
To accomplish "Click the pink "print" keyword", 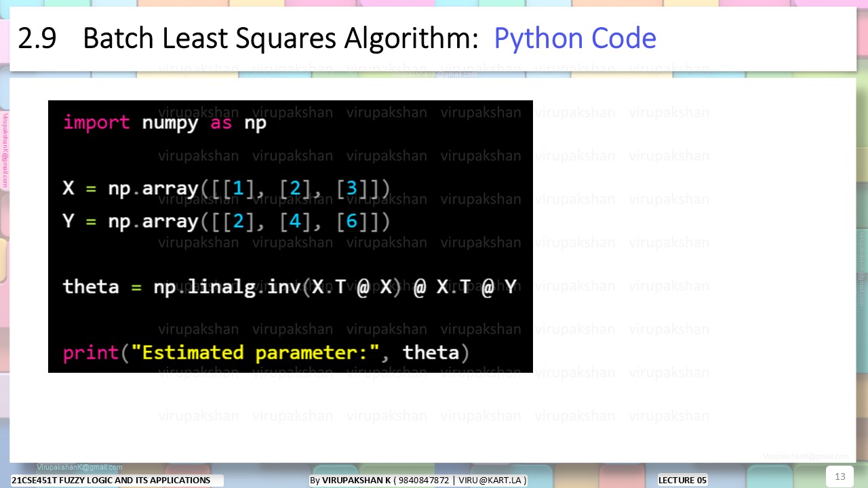I will pos(91,353).
